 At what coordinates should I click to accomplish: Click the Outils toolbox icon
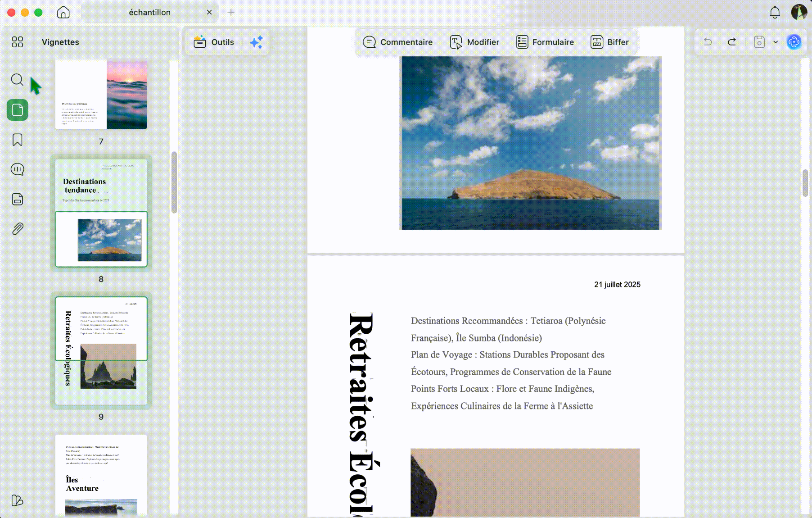click(x=200, y=42)
